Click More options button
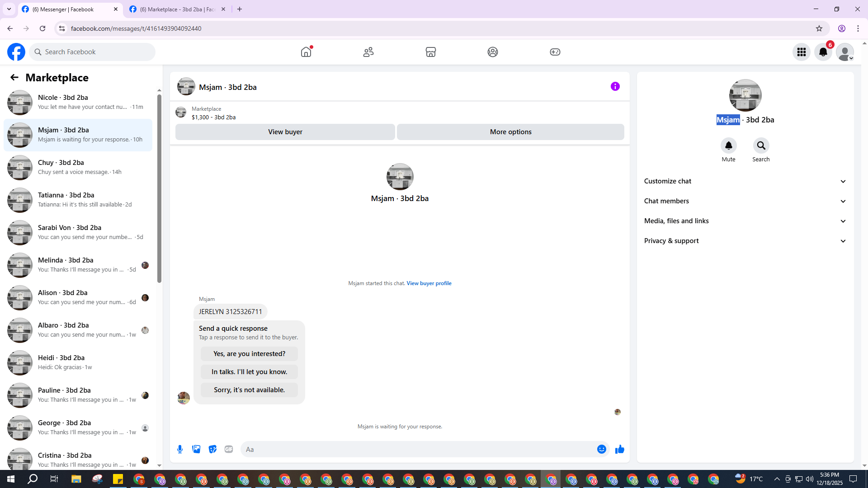 click(511, 132)
